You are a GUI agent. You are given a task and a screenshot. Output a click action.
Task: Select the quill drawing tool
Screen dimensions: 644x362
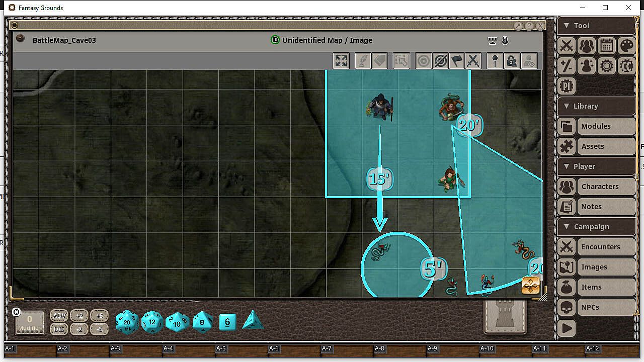pos(363,61)
